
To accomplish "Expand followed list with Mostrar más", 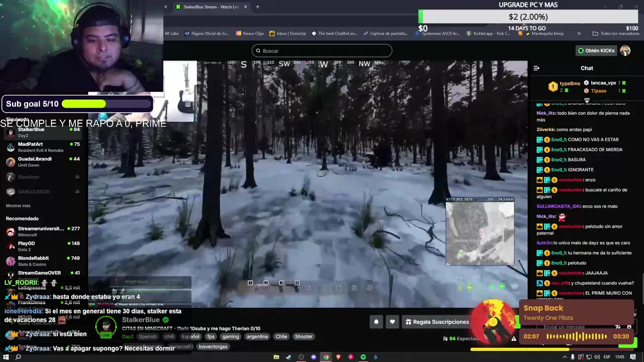I will pyautogui.click(x=18, y=206).
